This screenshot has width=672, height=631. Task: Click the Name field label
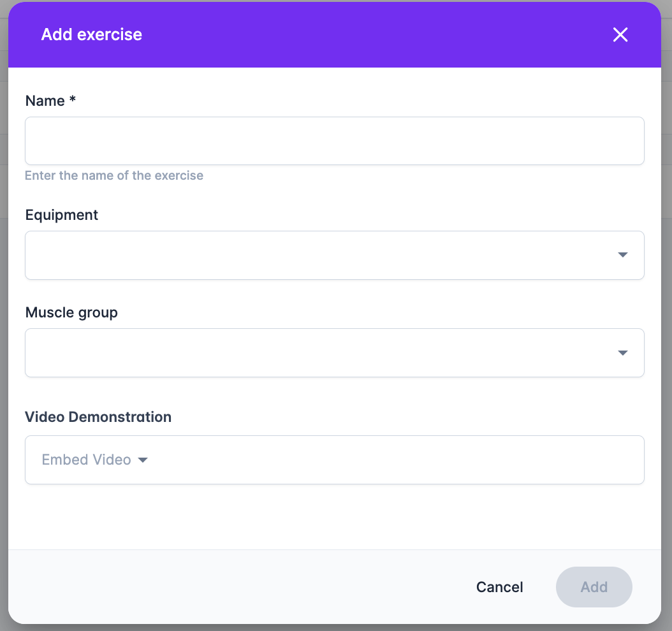[45, 101]
